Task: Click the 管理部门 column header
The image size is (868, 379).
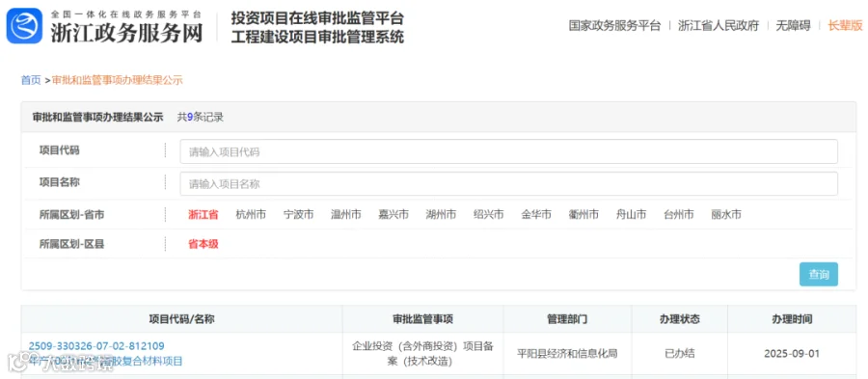Action: 567,319
